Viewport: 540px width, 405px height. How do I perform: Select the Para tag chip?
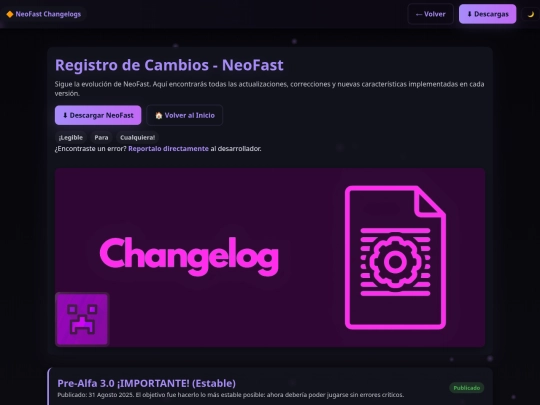click(x=101, y=137)
